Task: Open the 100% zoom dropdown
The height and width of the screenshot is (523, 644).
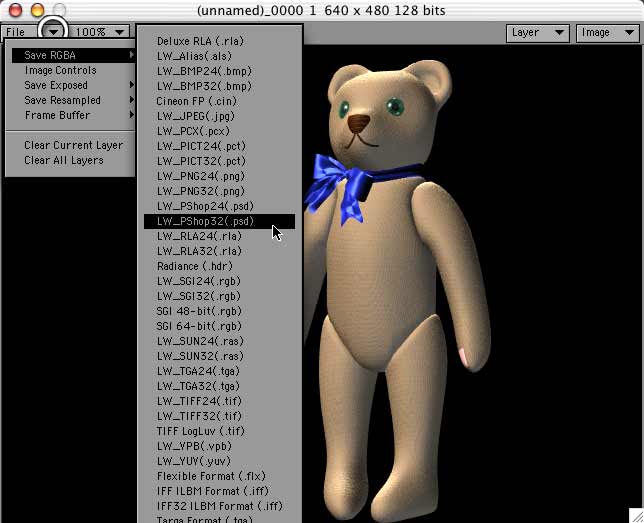Action: [101, 32]
